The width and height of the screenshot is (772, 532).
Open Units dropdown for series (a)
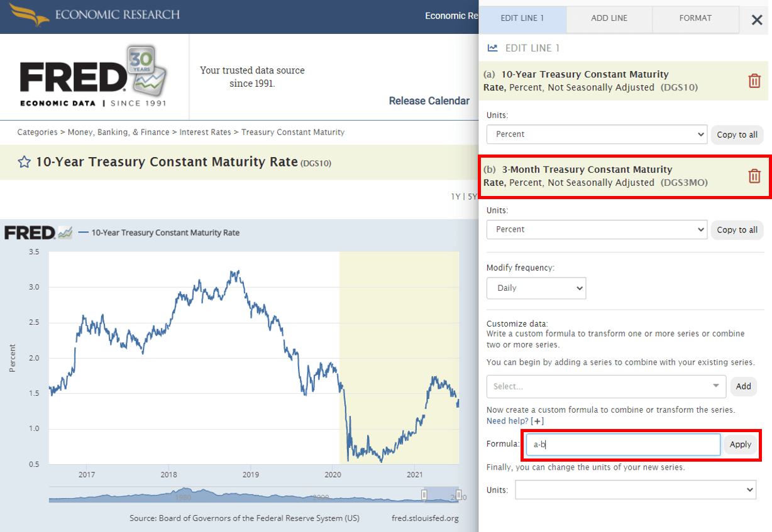click(x=597, y=134)
